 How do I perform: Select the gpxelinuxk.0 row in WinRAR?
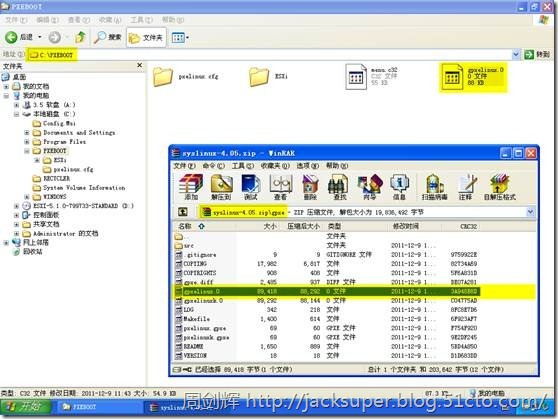click(x=327, y=301)
